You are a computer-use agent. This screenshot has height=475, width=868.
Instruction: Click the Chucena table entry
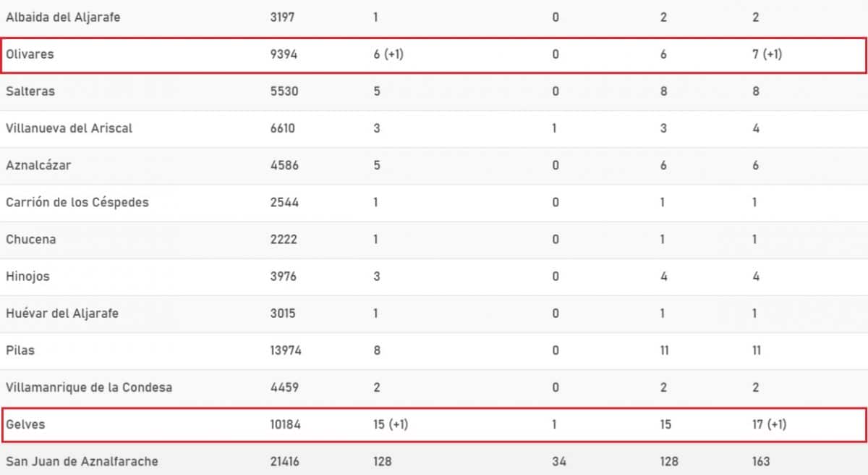(x=31, y=239)
